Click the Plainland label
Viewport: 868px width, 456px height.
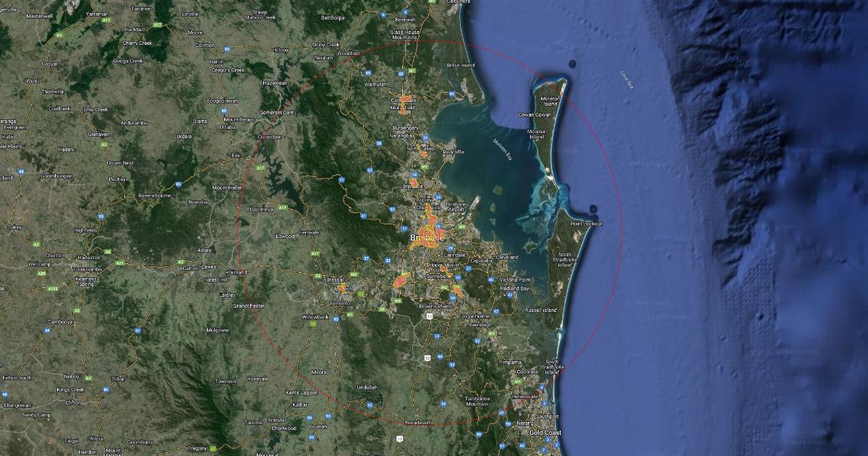pyautogui.click(x=236, y=272)
